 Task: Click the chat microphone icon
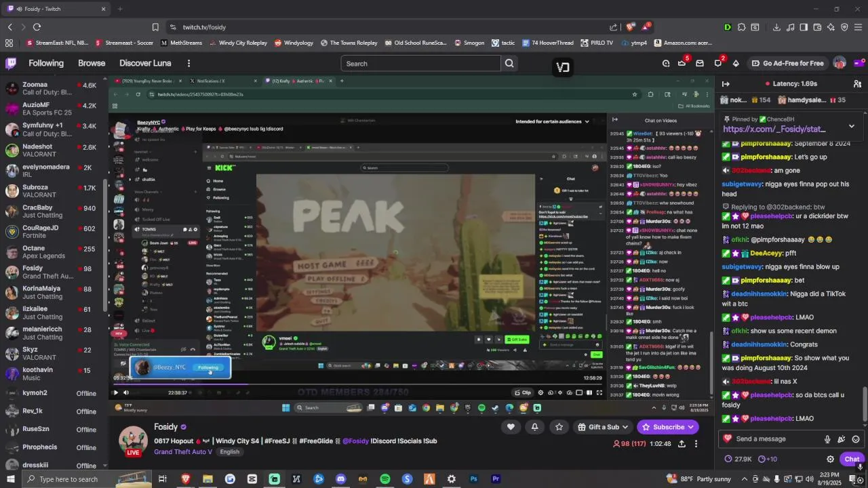coord(827,439)
